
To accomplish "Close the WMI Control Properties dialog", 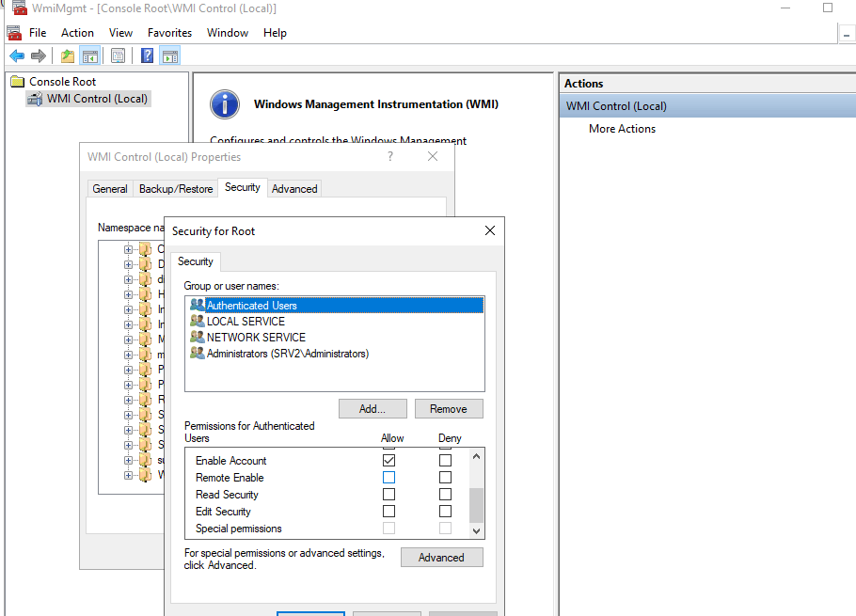I will pyautogui.click(x=433, y=157).
